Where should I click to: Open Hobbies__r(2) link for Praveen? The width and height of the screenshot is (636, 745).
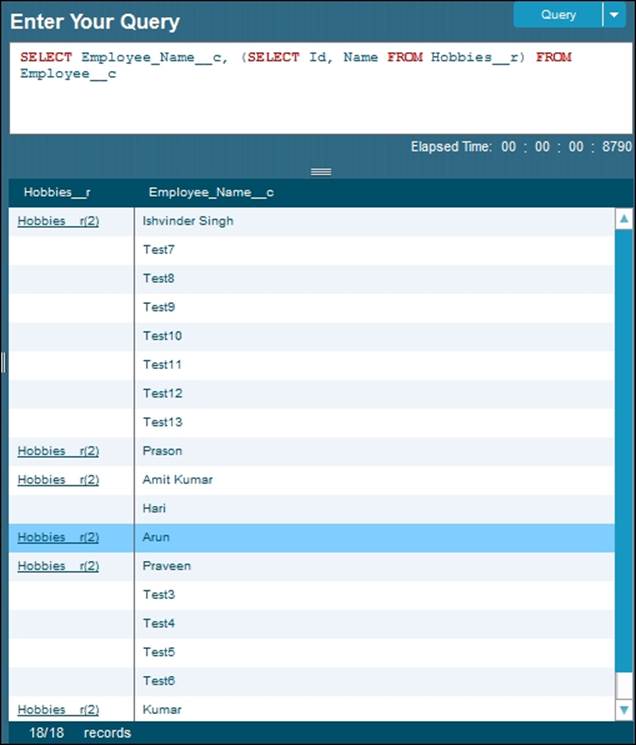click(58, 566)
